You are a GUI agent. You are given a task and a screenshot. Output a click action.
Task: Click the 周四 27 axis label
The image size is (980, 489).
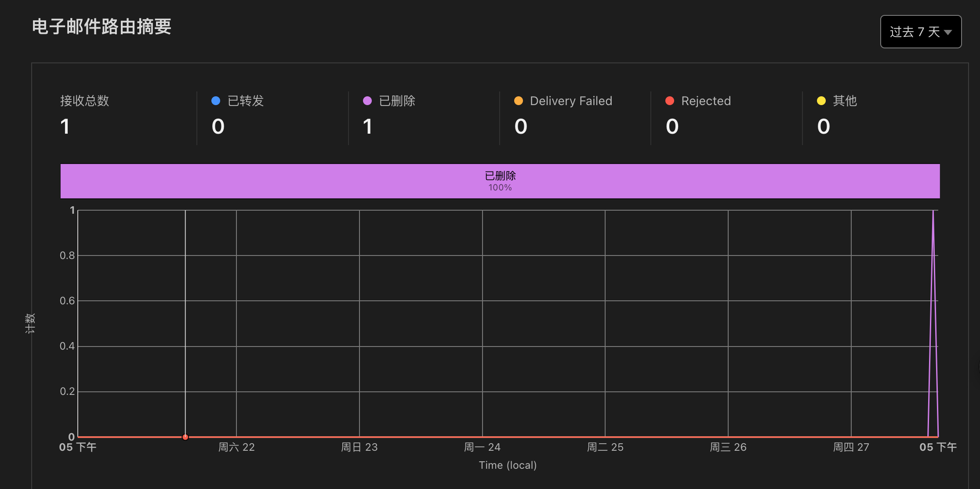tap(851, 447)
